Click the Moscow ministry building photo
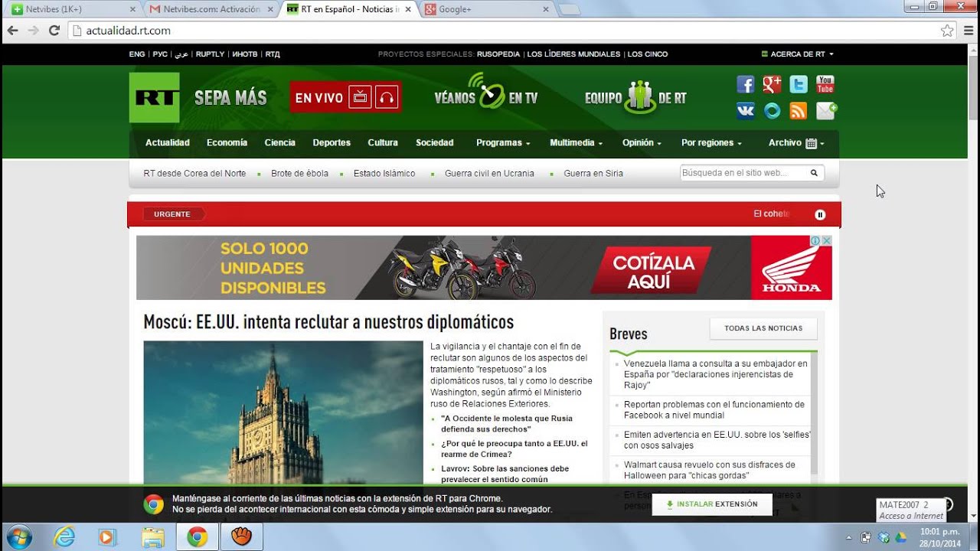The image size is (980, 551). click(x=283, y=412)
